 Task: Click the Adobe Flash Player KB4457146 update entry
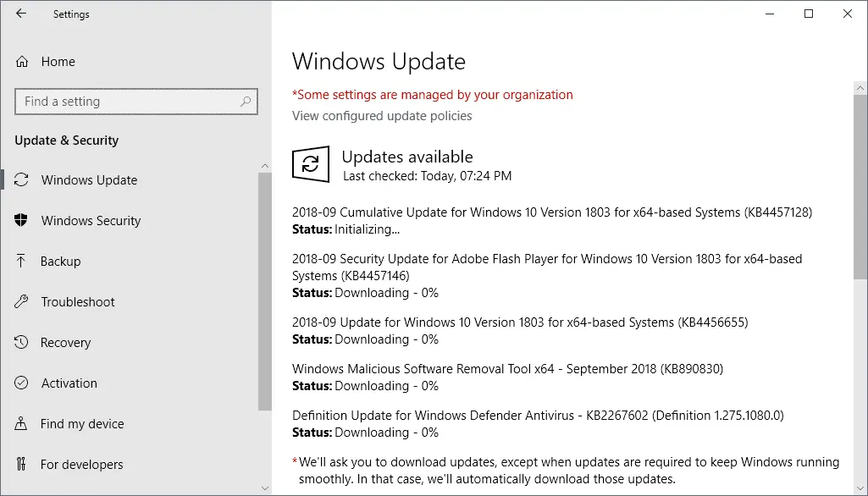[547, 267]
